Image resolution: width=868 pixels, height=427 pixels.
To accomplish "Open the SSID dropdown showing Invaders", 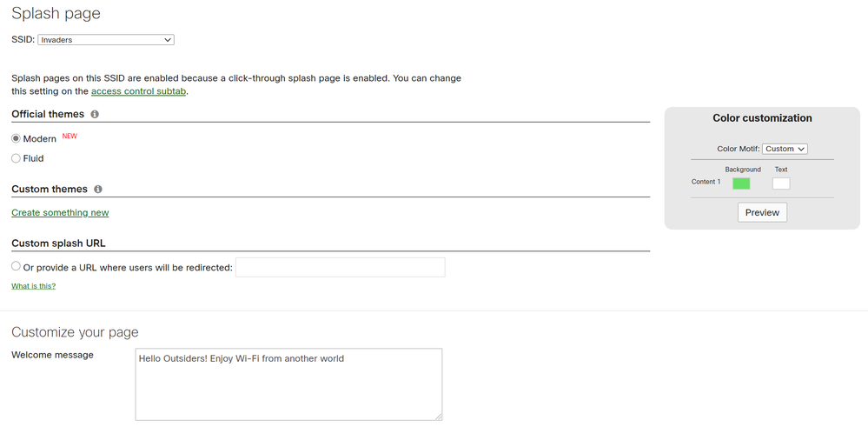I will 106,40.
